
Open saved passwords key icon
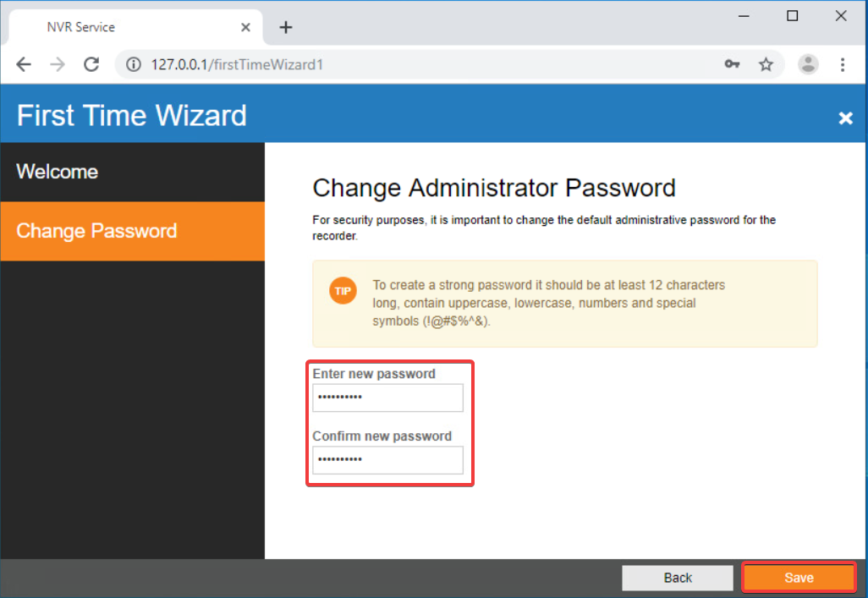point(732,64)
